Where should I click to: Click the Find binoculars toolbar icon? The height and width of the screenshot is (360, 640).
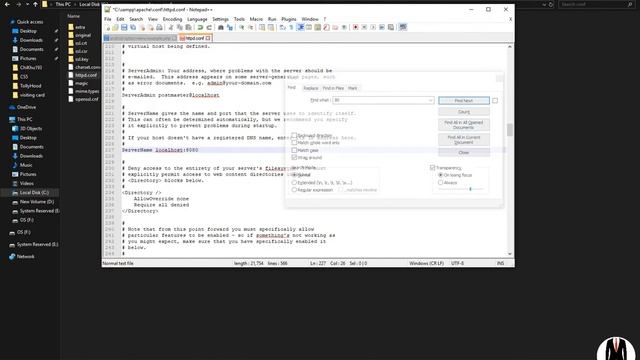coord(221,27)
